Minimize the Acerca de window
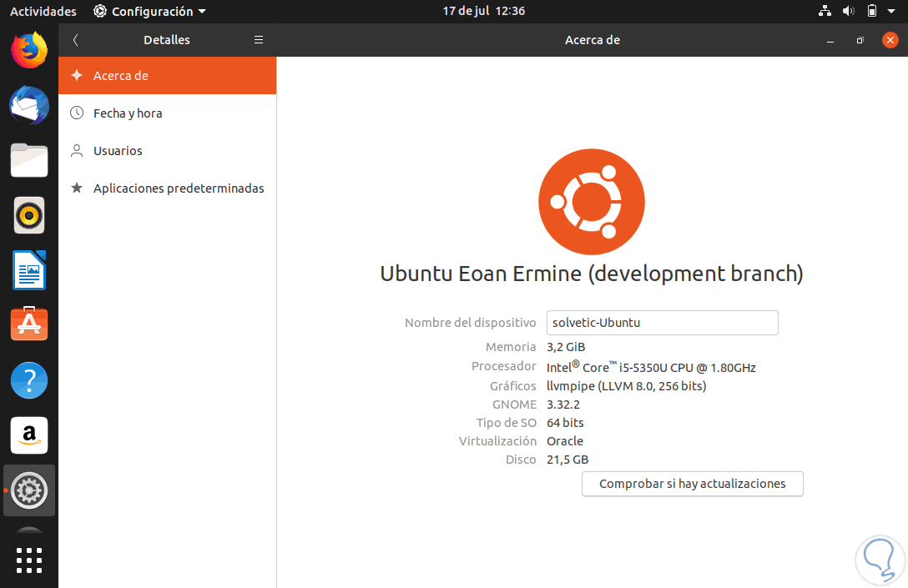The height and width of the screenshot is (588, 908). pyautogui.click(x=830, y=41)
